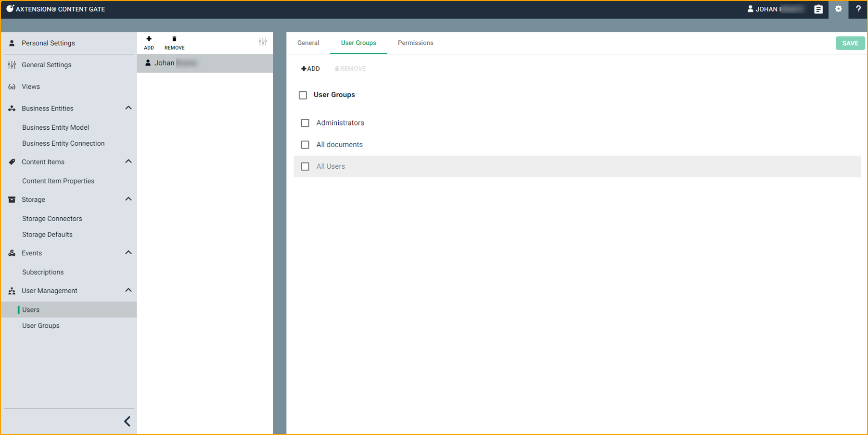Screen dimensions: 868x435
Task: Click the Storage box icon
Action: (x=12, y=199)
